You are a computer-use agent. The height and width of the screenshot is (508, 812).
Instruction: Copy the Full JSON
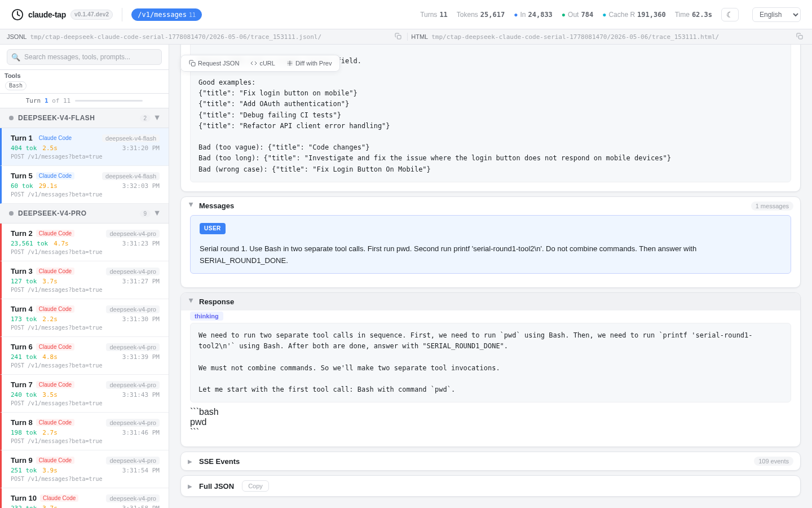click(255, 486)
